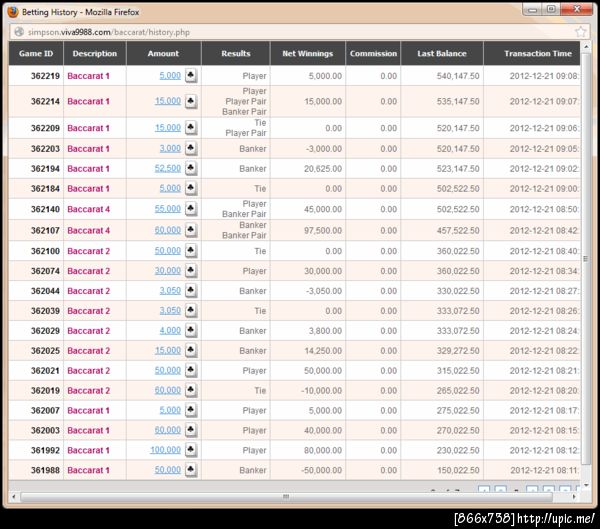This screenshot has height=529, width=600.
Task: Click game ID 362044
Action: (x=45, y=291)
